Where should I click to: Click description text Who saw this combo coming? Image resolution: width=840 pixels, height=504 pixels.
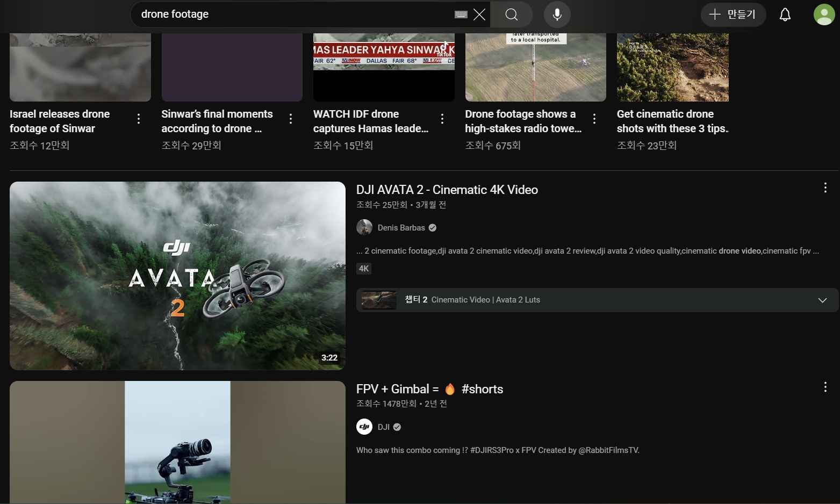(498, 450)
